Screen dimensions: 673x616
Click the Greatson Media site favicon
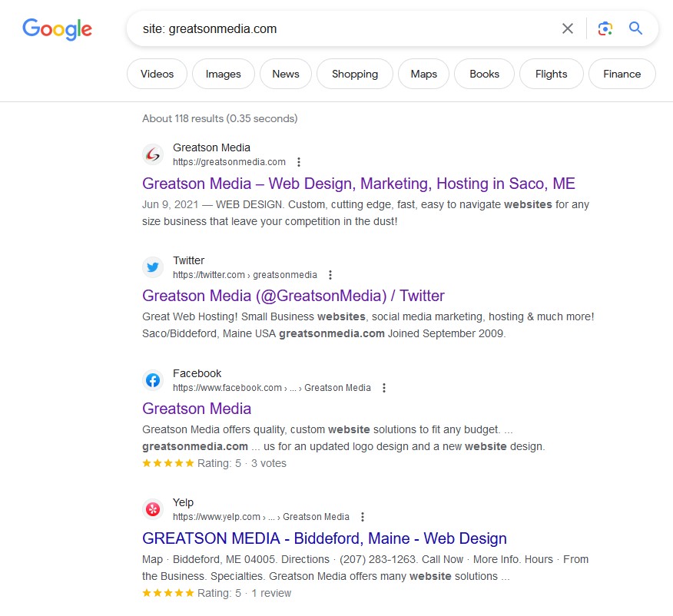point(153,154)
